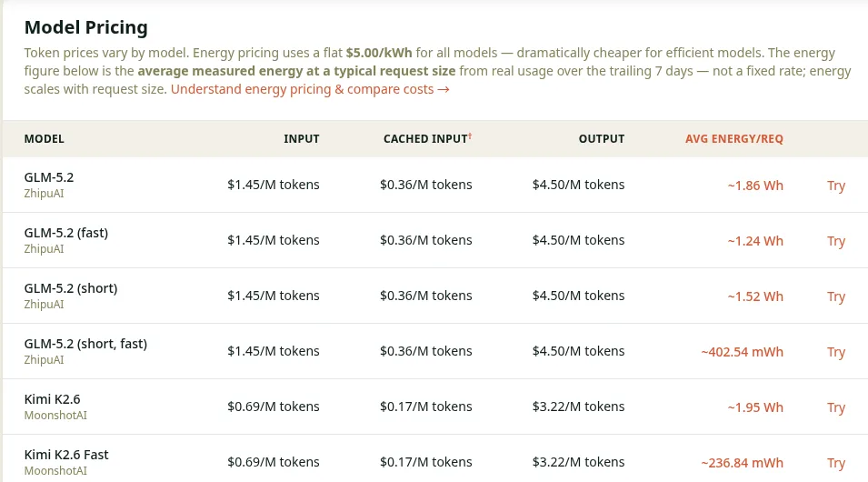The height and width of the screenshot is (482, 868).
Task: Click Kimi K2.6 output price $3.22/M tokens
Action: (578, 407)
